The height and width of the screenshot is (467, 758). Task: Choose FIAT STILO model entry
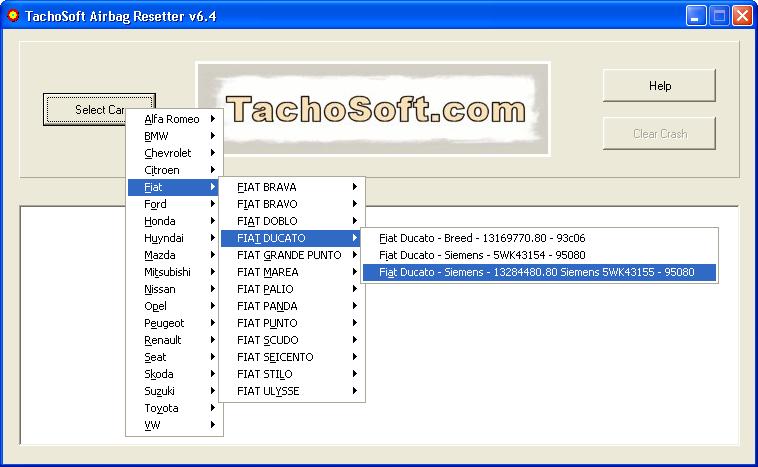[292, 374]
